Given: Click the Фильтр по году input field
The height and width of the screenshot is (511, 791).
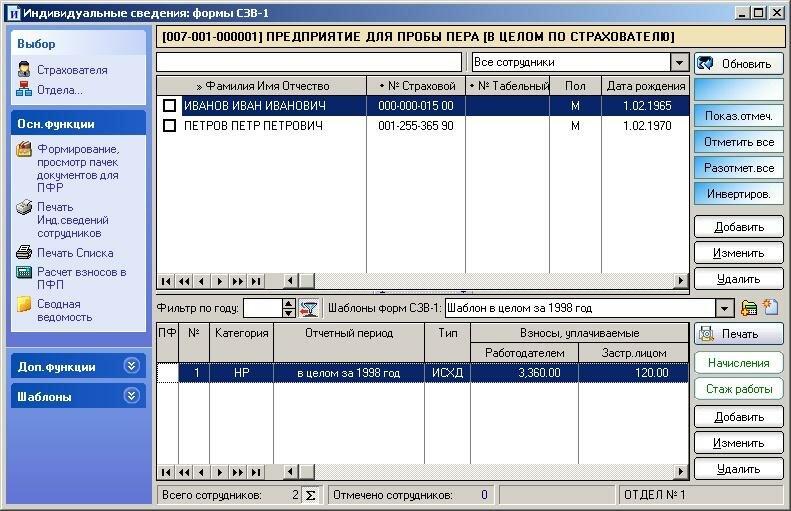Looking at the screenshot, I should 263,308.
